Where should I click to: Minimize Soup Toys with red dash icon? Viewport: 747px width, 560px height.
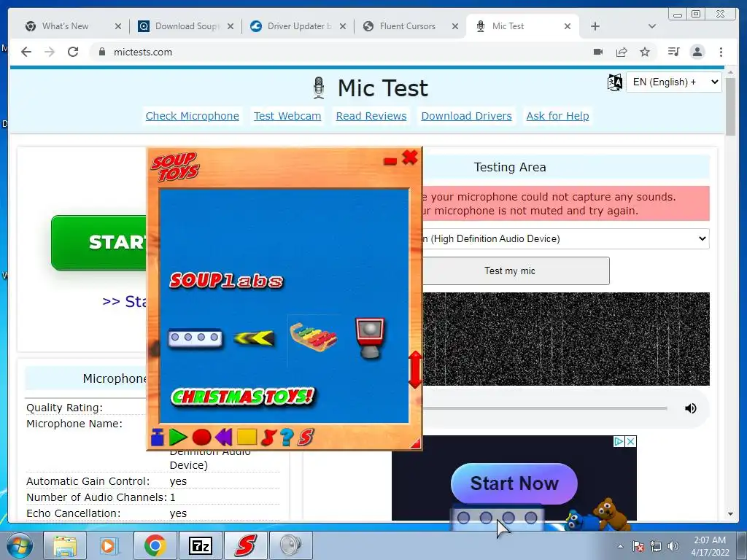[x=390, y=161]
